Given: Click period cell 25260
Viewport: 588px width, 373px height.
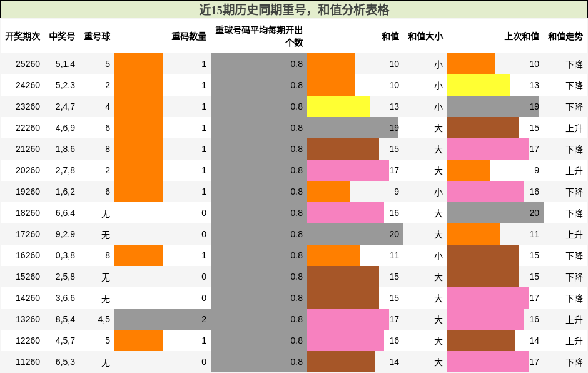Looking at the screenshot, I should point(28,64).
